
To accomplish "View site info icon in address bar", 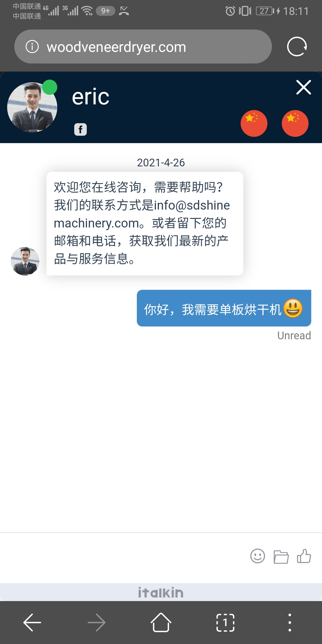I will (32, 47).
